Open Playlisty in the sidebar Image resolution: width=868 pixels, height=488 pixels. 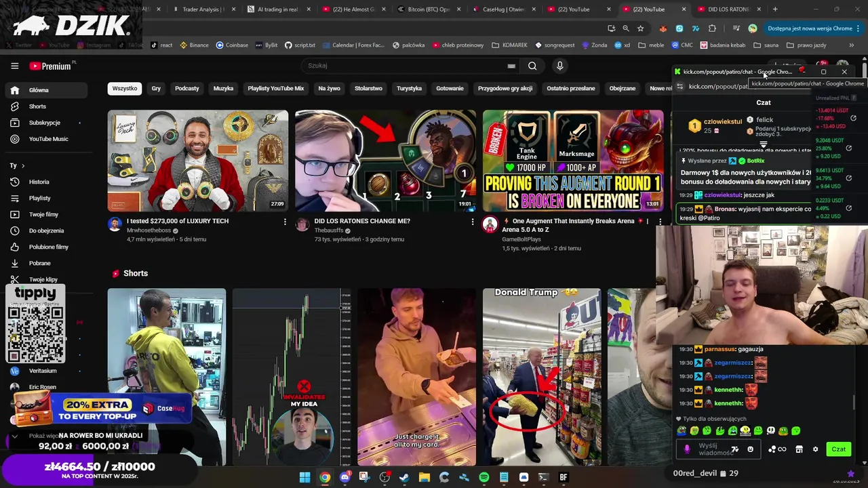click(45, 198)
